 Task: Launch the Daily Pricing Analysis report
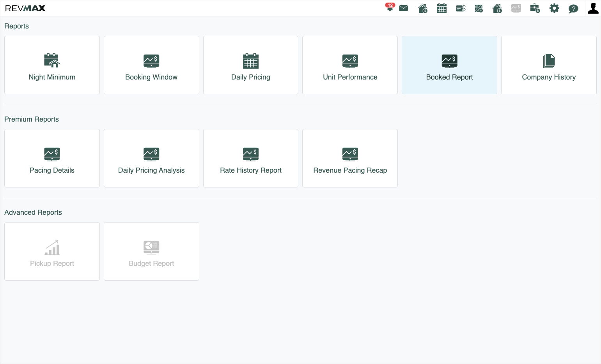151,158
